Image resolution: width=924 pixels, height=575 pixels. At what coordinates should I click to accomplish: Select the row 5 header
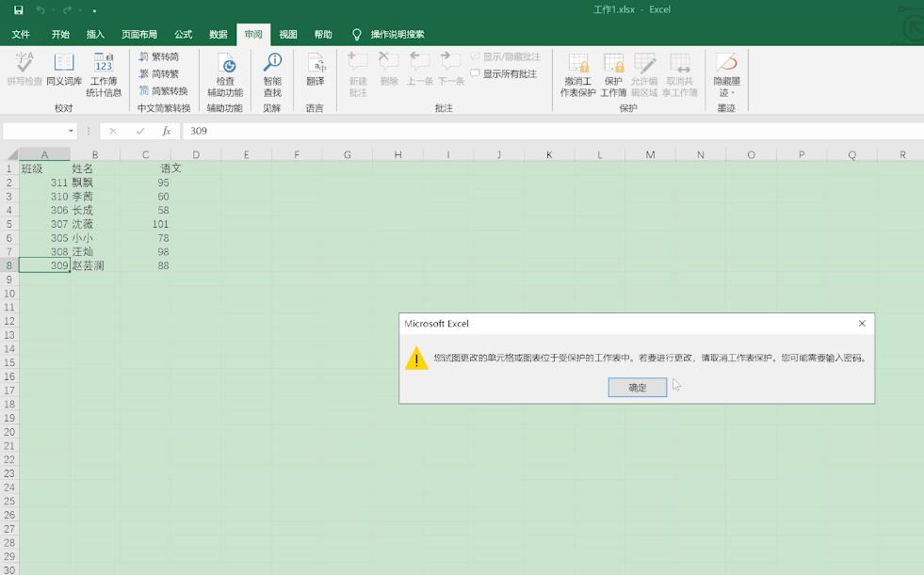(8, 224)
